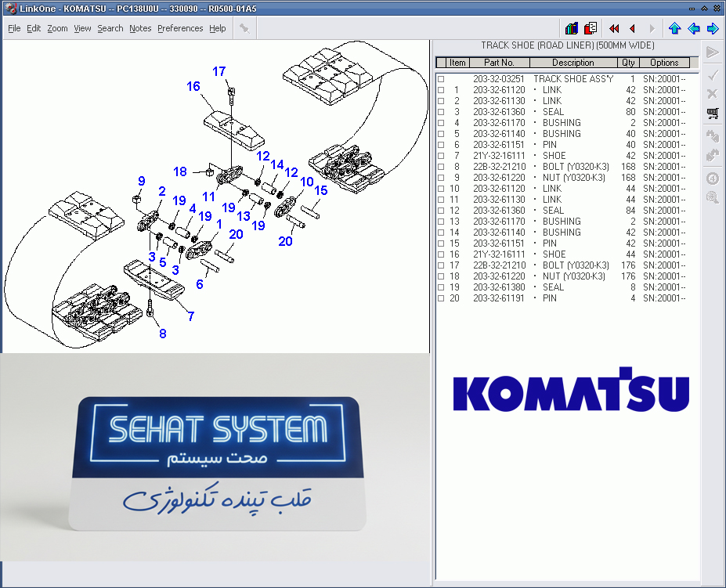Open the File menu
The height and width of the screenshot is (588, 726).
pyautogui.click(x=14, y=28)
